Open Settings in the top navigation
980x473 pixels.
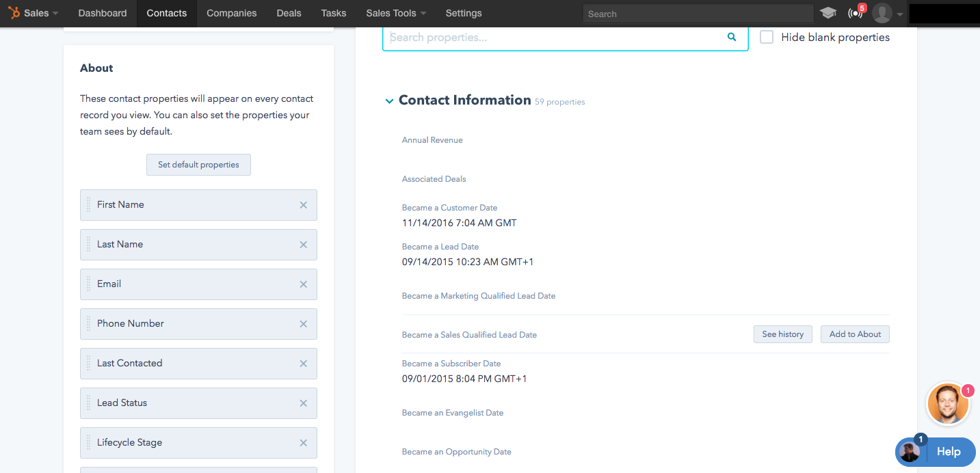tap(464, 13)
